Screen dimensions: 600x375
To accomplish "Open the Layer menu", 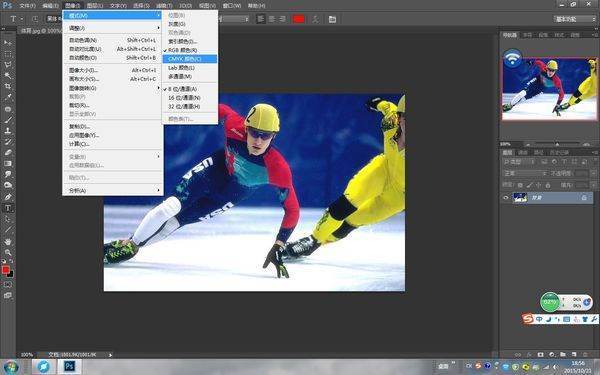I will point(95,6).
